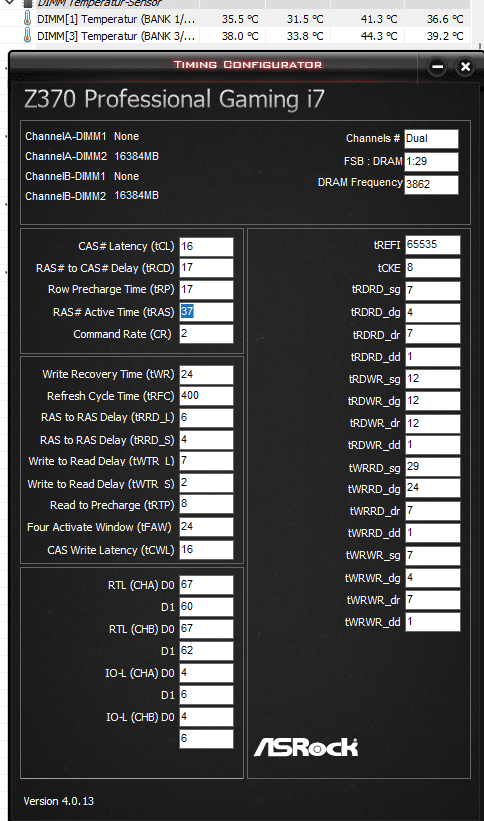Click the tRDWR_dd field
The width and height of the screenshot is (484, 821).
pos(433,445)
